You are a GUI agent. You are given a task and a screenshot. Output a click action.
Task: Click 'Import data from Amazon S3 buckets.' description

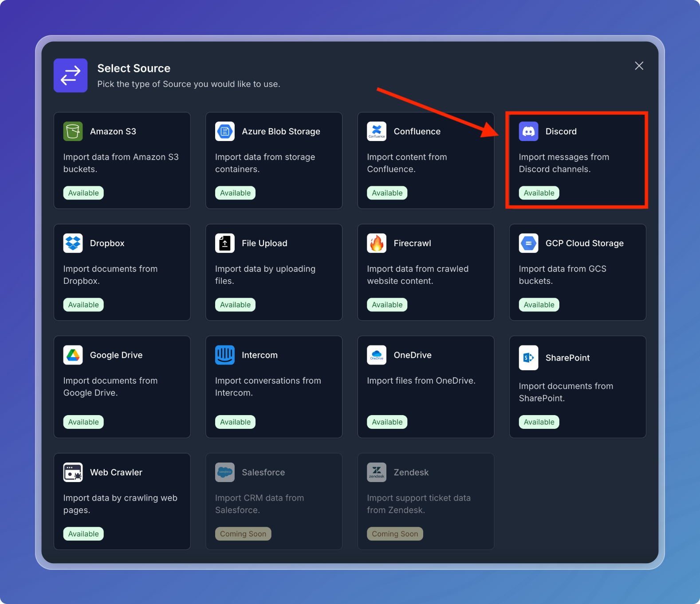121,163
